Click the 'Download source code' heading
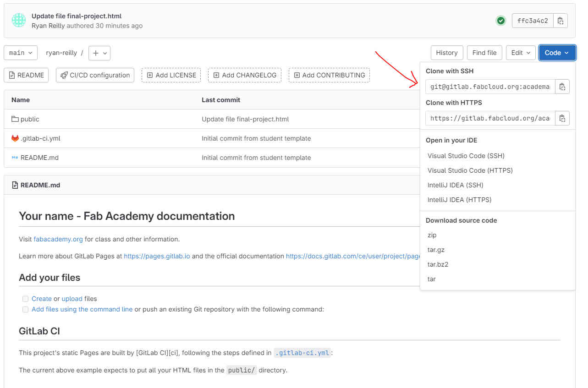This screenshot has height=388, width=588. coord(461,220)
